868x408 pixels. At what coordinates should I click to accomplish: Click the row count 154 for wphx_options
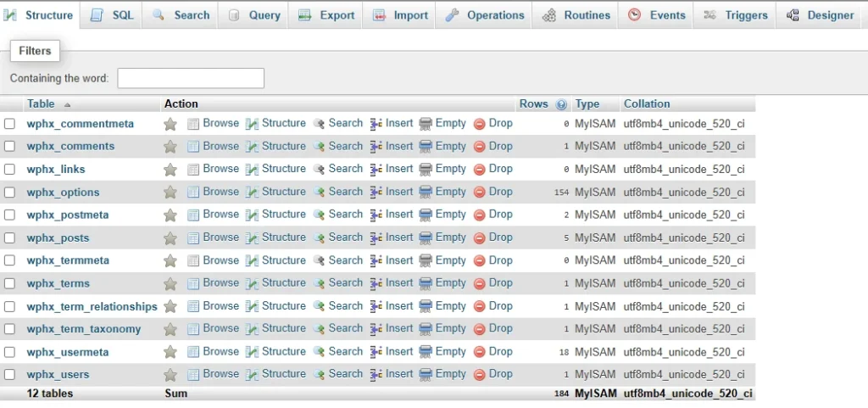click(561, 193)
